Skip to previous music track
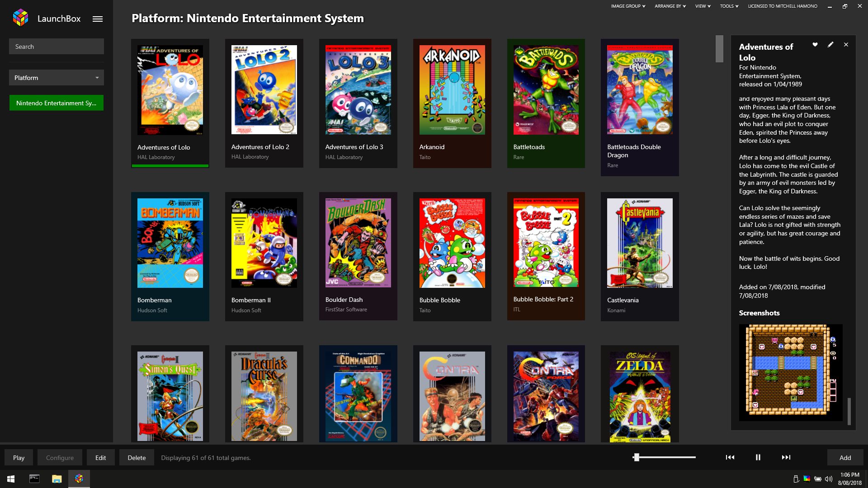The height and width of the screenshot is (488, 868). [730, 457]
